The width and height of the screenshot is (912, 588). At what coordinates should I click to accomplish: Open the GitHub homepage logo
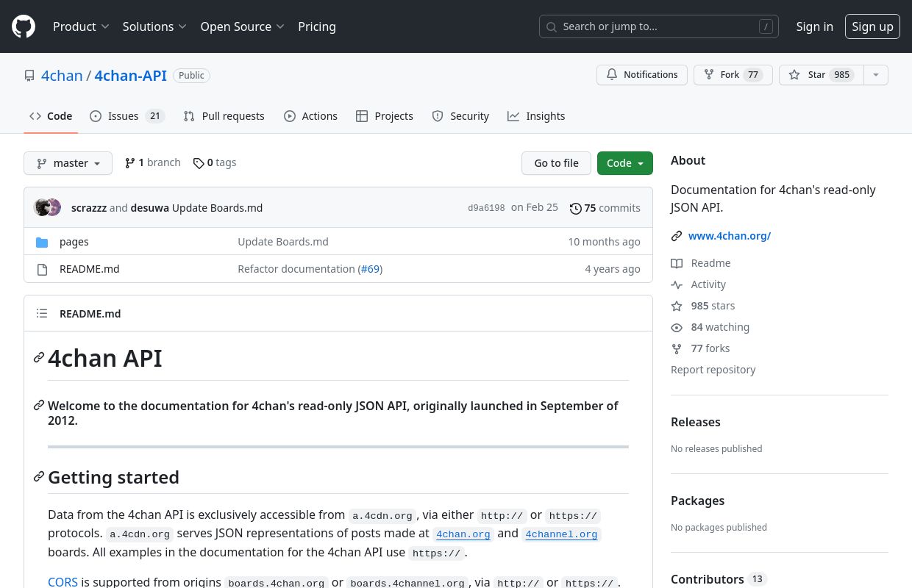24,26
